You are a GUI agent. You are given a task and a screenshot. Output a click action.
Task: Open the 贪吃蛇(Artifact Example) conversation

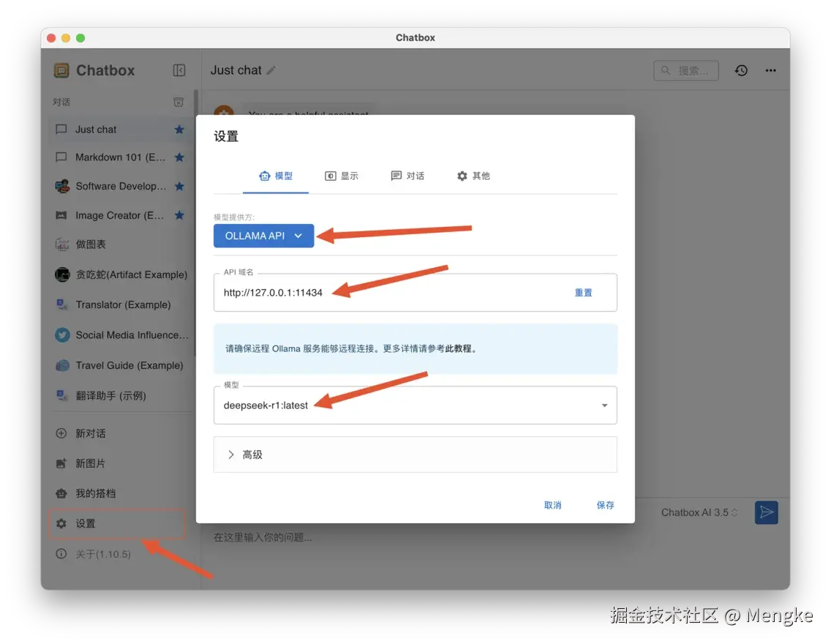click(121, 274)
